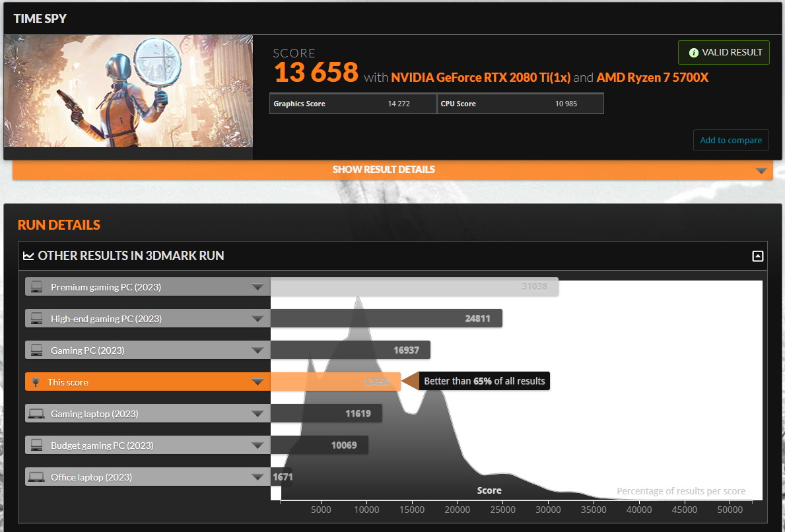Expand the This score dropdown arrow
This screenshot has width=785, height=532.
pyautogui.click(x=257, y=382)
